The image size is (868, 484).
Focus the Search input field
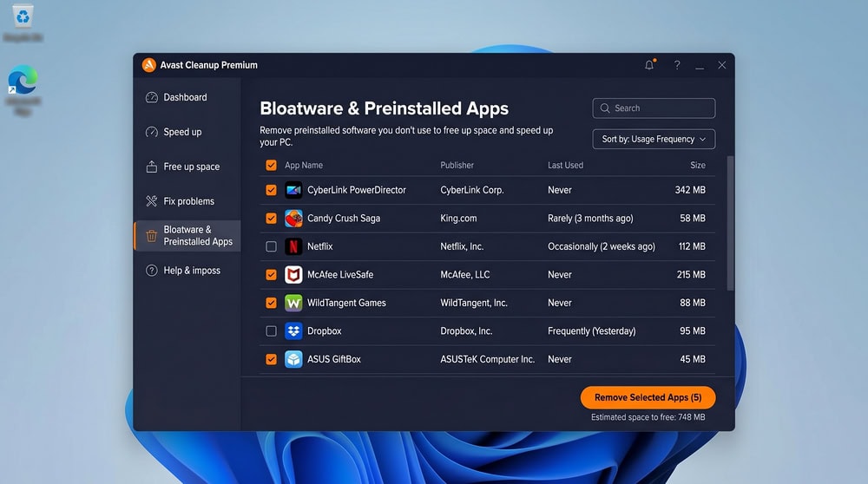click(654, 108)
